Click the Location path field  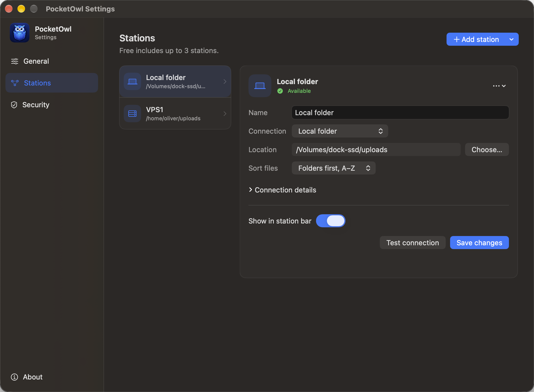coord(376,150)
